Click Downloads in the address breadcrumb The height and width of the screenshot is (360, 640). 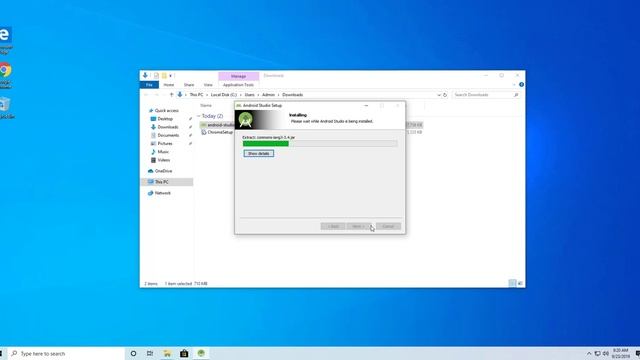293,95
